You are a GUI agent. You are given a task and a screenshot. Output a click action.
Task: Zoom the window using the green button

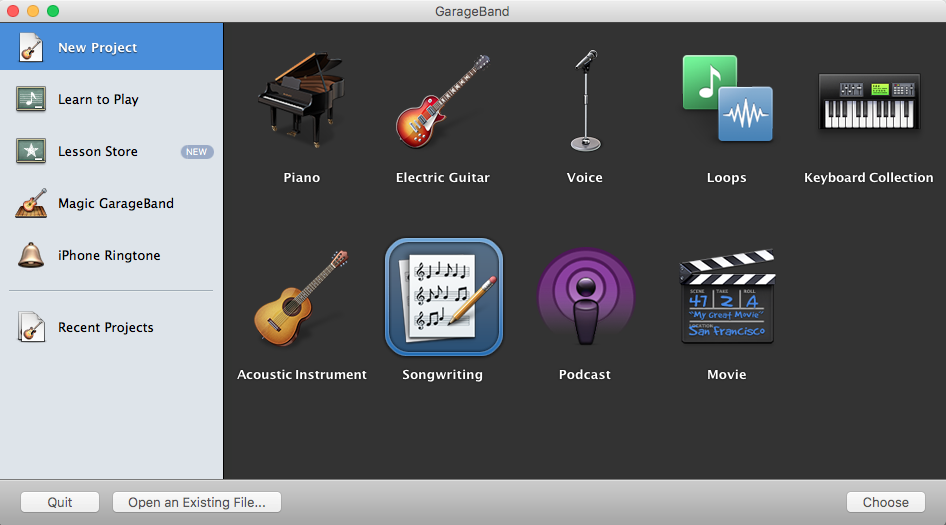pyautogui.click(x=53, y=11)
